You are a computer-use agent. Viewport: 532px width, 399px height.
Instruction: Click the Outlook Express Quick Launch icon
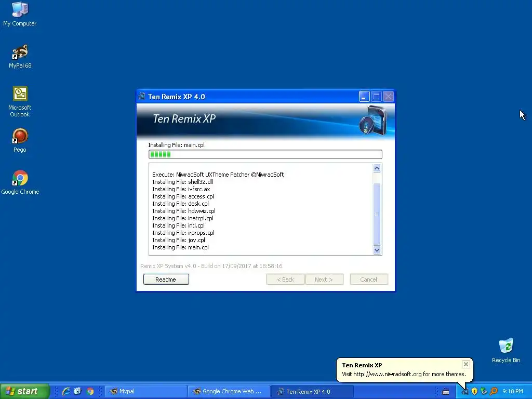coord(78,391)
